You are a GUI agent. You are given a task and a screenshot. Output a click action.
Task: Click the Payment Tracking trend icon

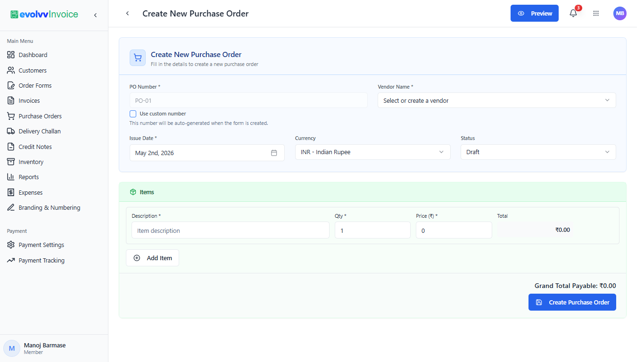11,260
